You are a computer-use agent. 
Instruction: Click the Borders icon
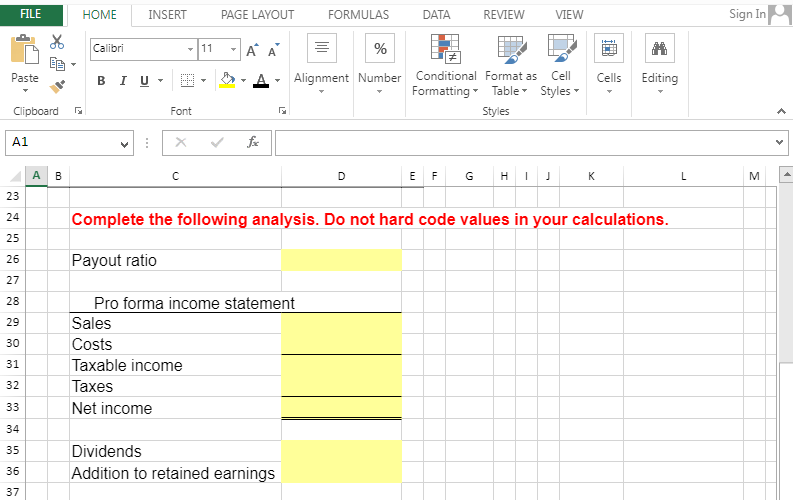(x=188, y=80)
